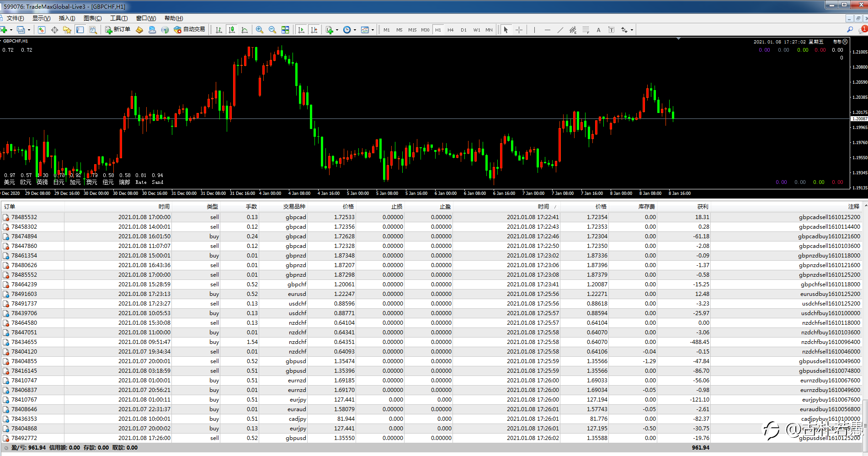Pick the Fibonacci retracement drawing tool
868x456 pixels.
point(586,30)
